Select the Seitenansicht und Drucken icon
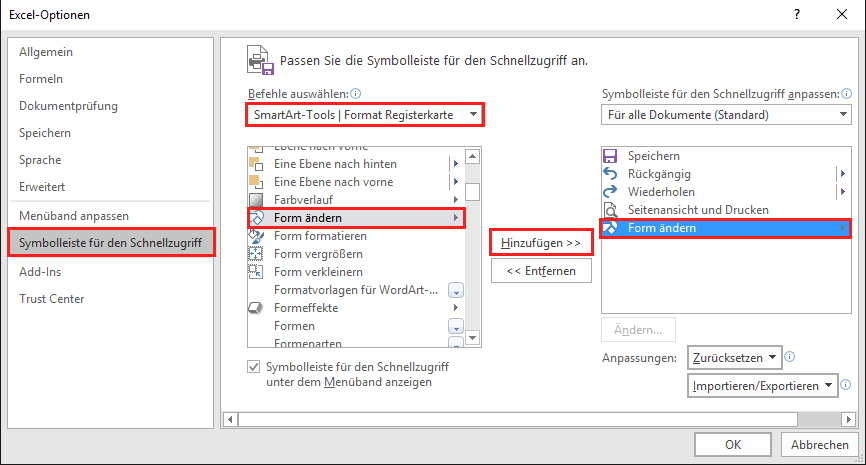Viewport: 866px width, 465px height. [x=610, y=210]
